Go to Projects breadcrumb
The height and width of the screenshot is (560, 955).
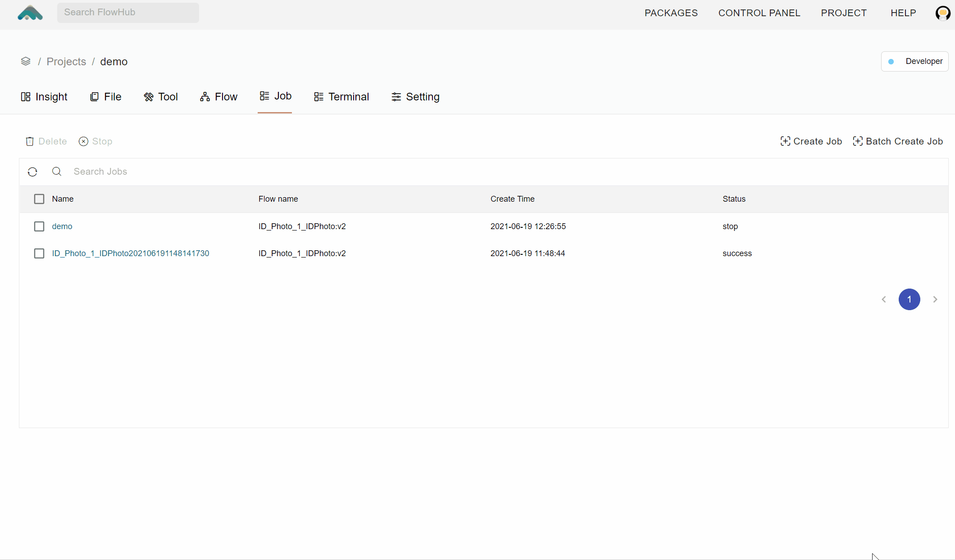[x=66, y=62]
